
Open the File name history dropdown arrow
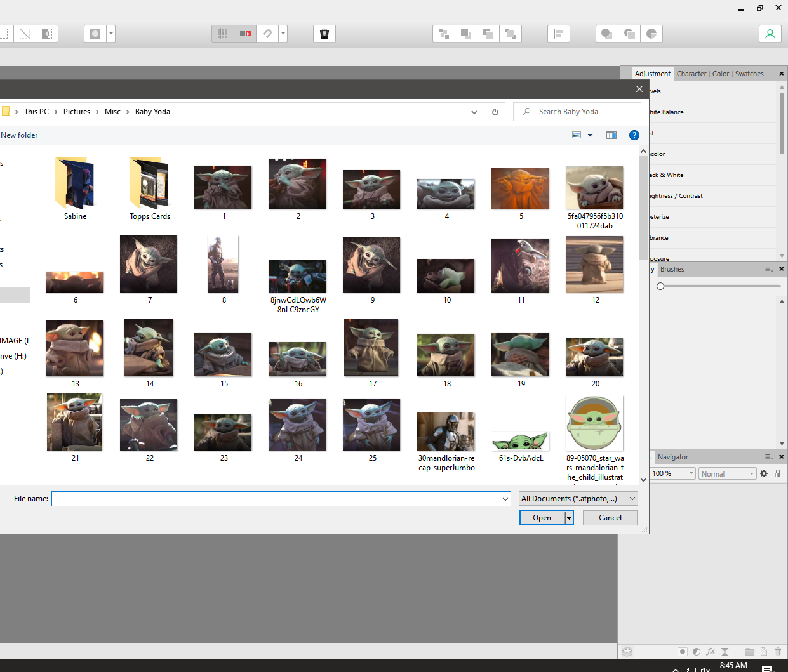click(x=505, y=499)
